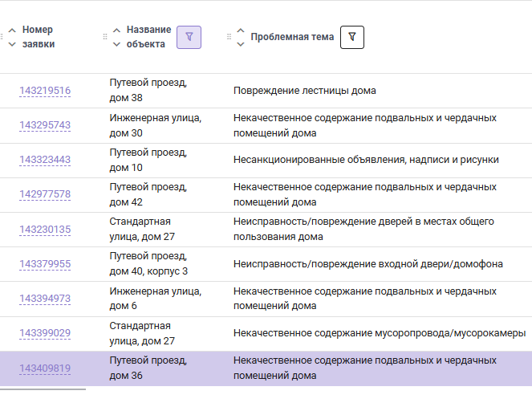Grab the drag handle before Проблемная тема
The width and height of the screenshot is (532, 403).
point(229,37)
